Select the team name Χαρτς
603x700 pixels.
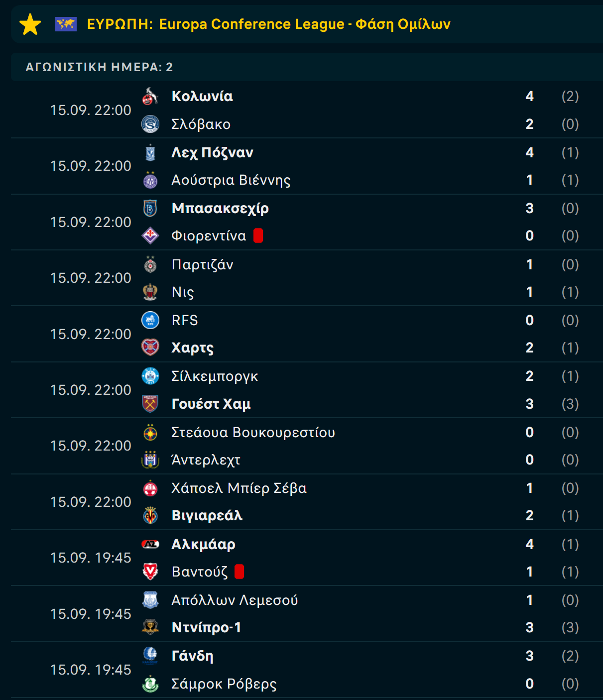pos(193,348)
